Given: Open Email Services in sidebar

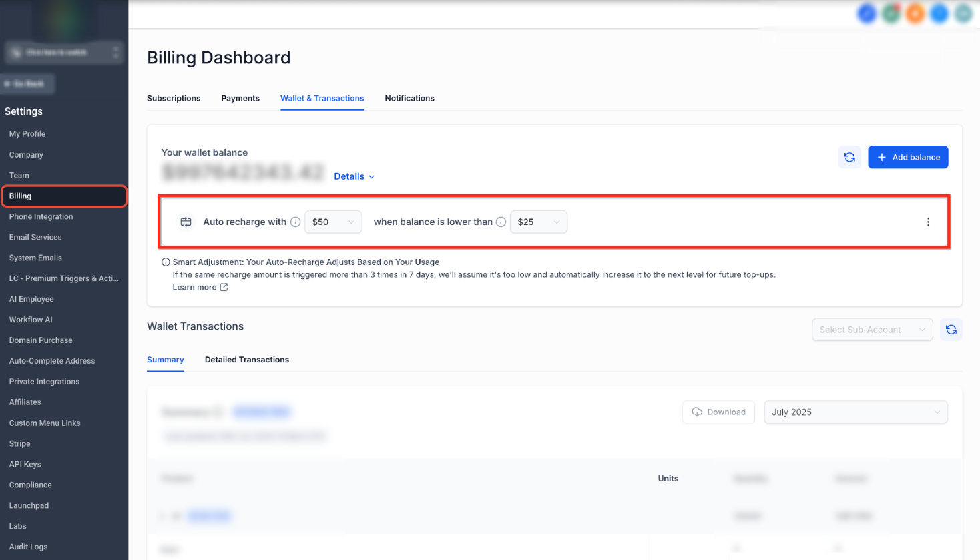Looking at the screenshot, I should [35, 237].
